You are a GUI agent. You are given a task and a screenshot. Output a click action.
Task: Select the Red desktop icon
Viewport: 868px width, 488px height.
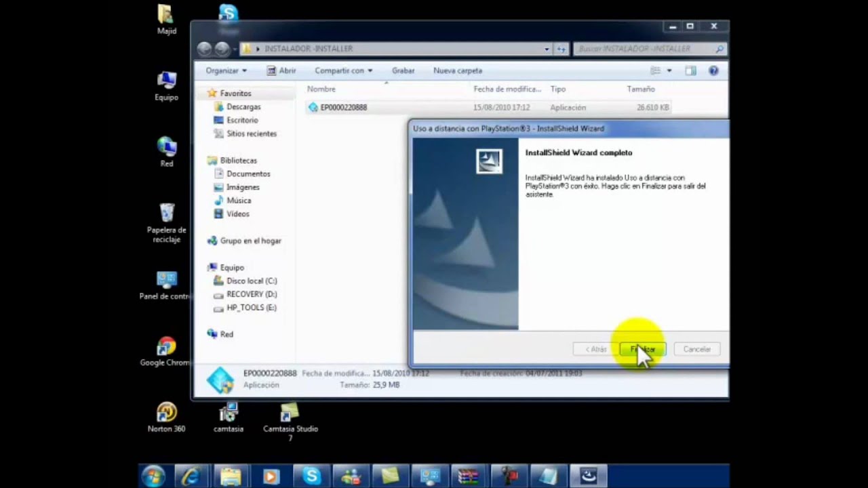166,152
